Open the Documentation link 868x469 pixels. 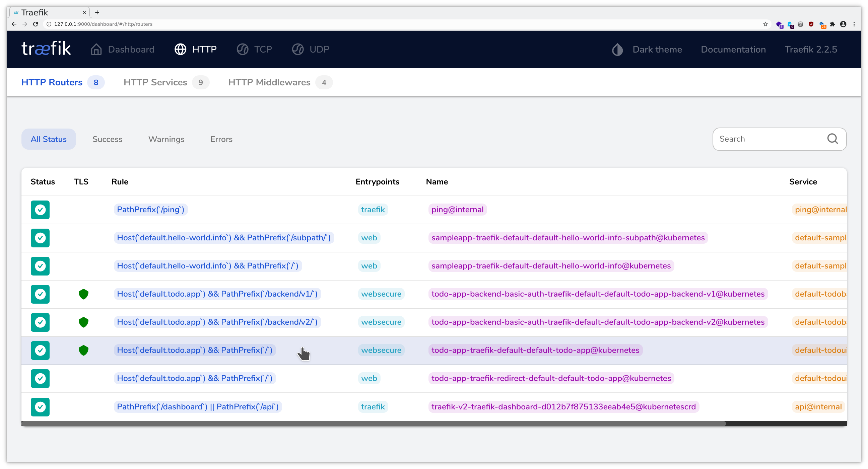pyautogui.click(x=734, y=49)
